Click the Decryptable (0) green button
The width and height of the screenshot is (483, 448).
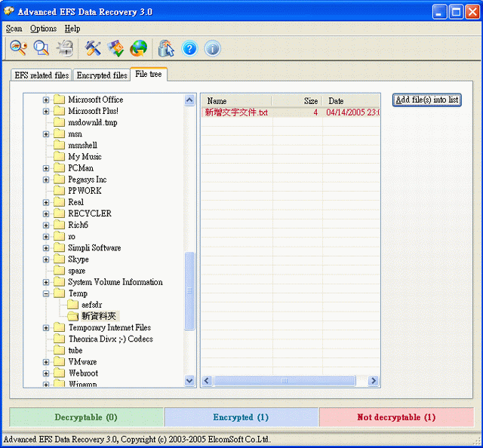(86, 417)
